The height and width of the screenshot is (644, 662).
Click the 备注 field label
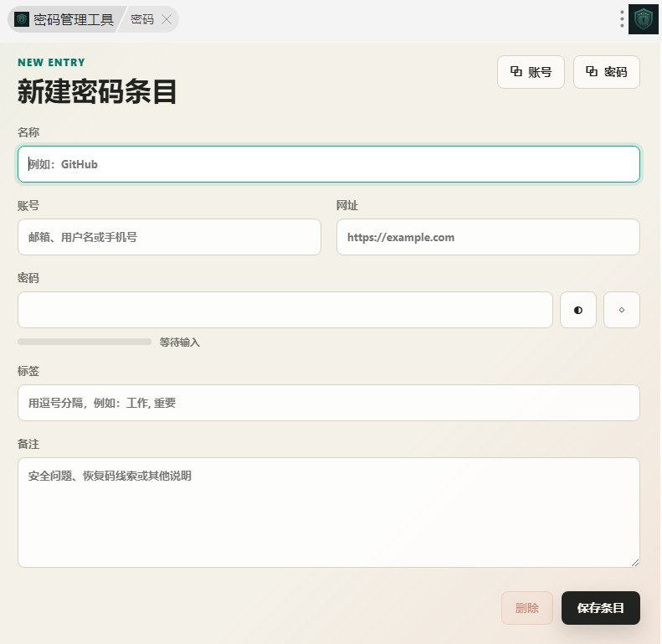tap(28, 444)
